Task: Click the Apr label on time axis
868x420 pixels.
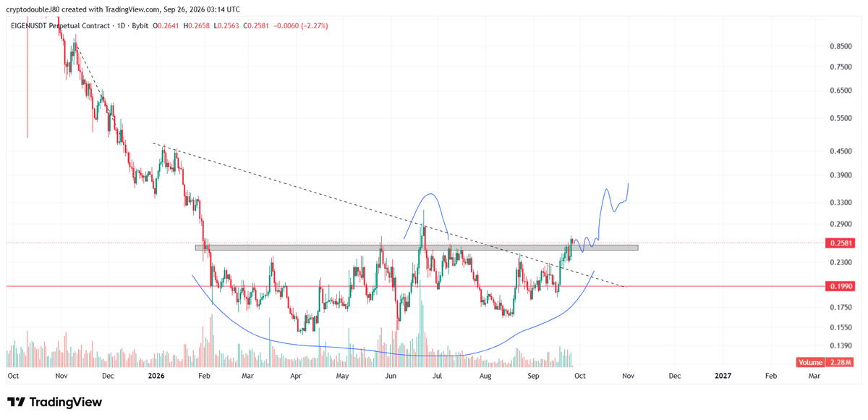Action: click(x=295, y=377)
